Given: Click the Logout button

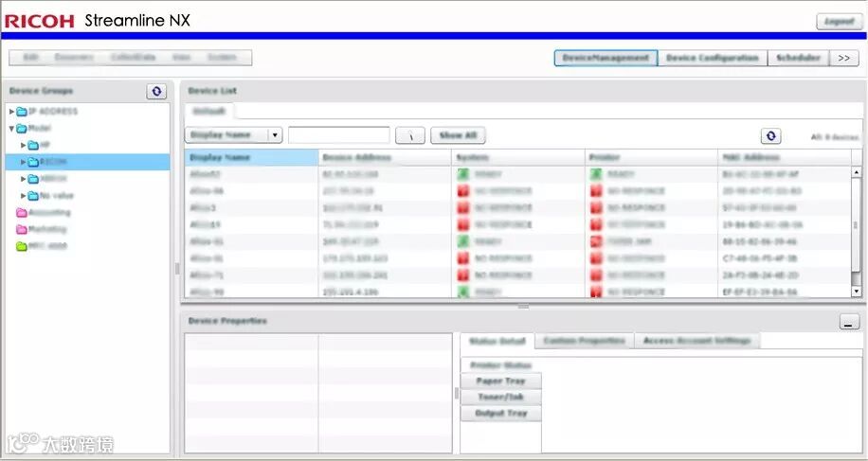Looking at the screenshot, I should tap(840, 22).
